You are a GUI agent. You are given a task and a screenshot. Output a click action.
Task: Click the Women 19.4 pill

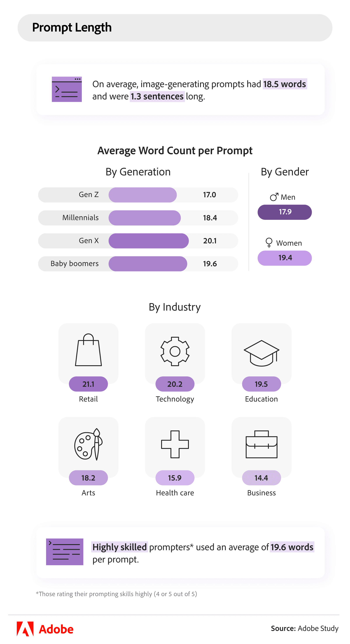pos(285,258)
